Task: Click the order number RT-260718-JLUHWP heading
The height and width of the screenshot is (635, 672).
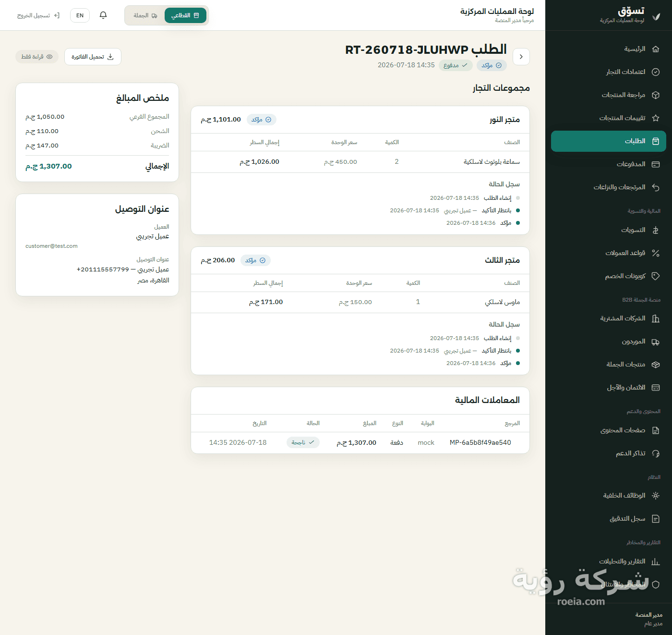Action: coord(426,49)
